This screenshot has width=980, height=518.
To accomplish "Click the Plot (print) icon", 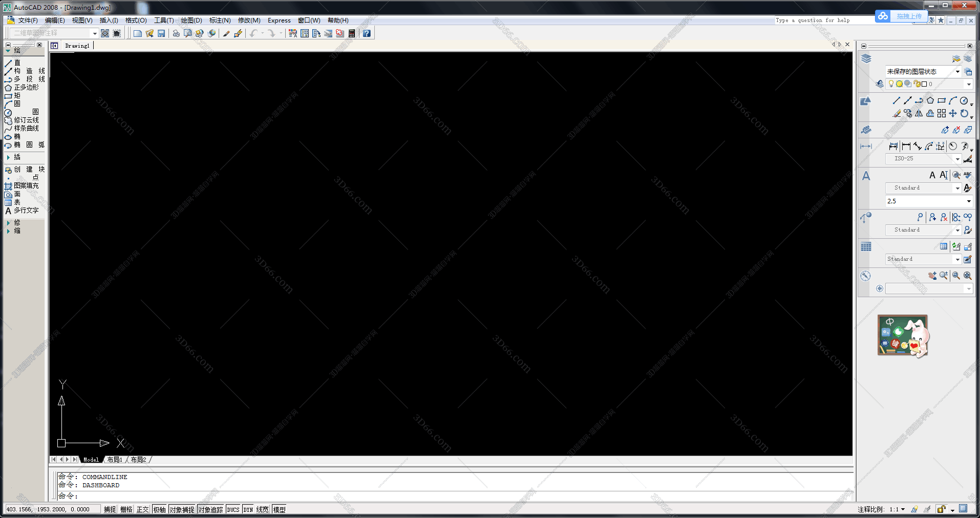I will (176, 33).
